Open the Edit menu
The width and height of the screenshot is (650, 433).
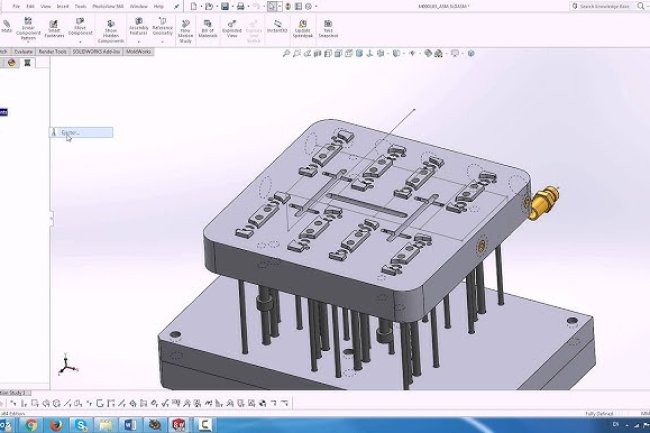click(30, 7)
